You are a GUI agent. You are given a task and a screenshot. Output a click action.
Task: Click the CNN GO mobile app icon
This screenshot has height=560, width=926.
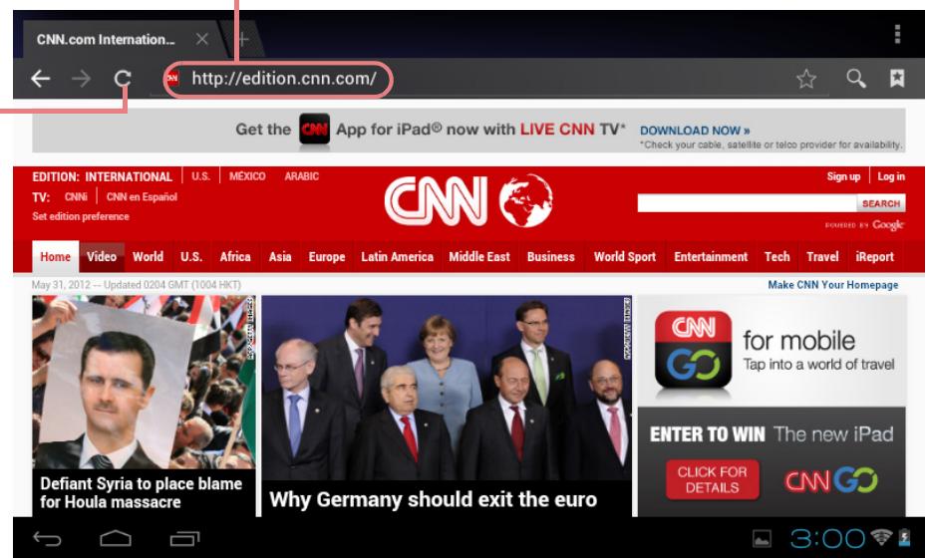694,350
